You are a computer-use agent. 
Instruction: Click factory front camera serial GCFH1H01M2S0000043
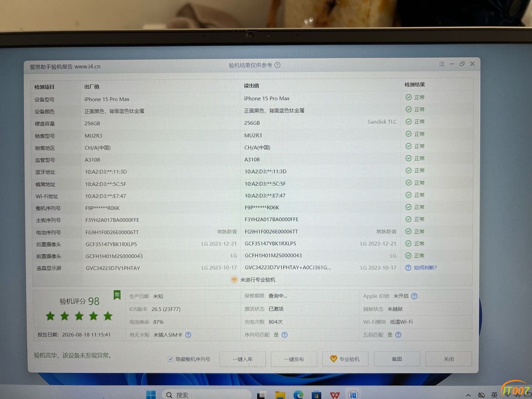(x=114, y=256)
